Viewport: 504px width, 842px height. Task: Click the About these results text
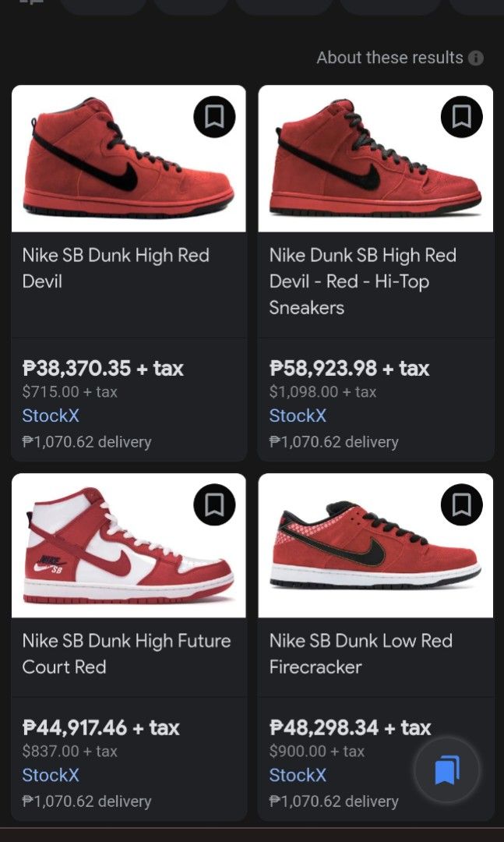(389, 57)
